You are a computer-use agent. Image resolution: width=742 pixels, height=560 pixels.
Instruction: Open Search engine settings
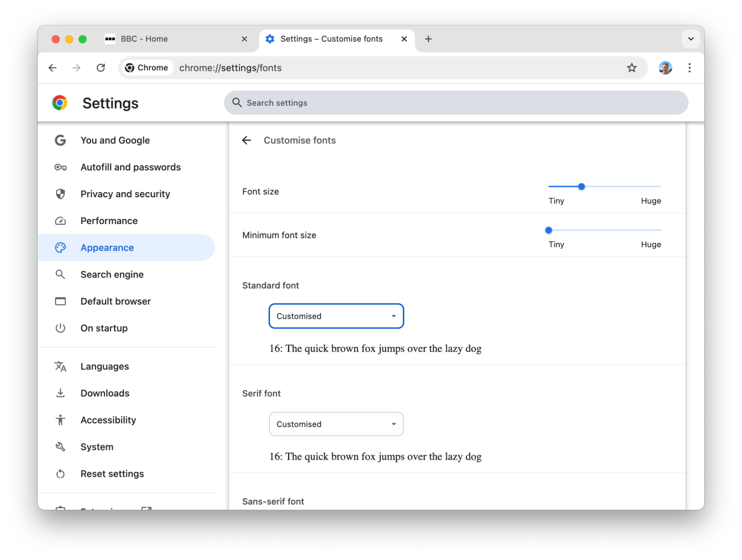(x=126, y=274)
